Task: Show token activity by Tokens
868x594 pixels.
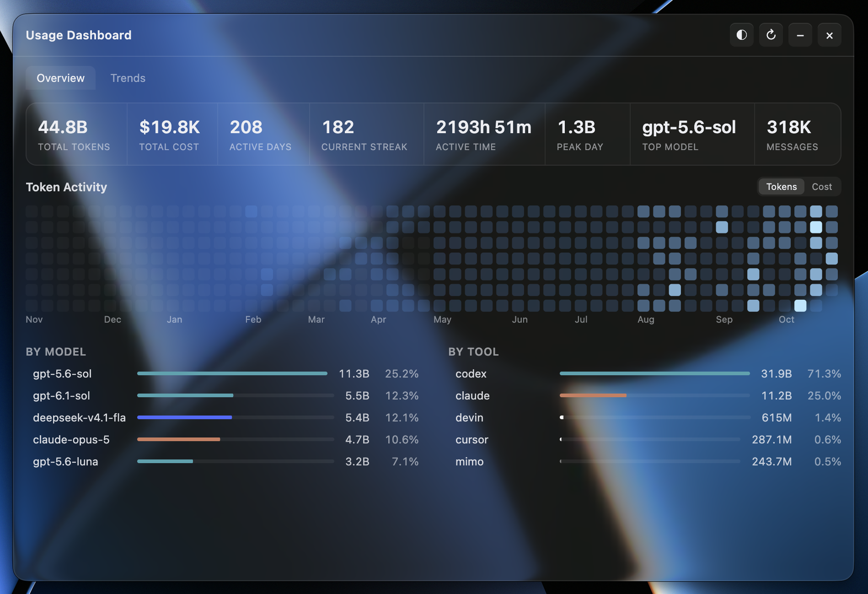Action: (x=781, y=187)
